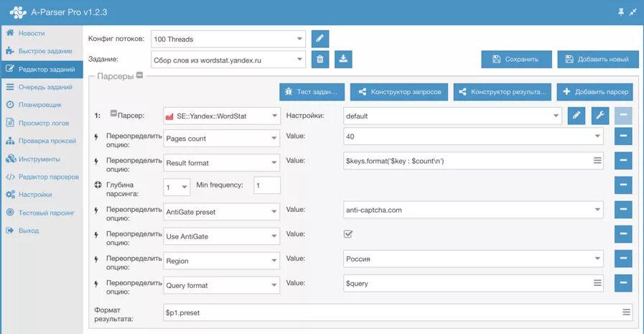
Task: Edit default settings with the pencil icon
Action: (577, 116)
